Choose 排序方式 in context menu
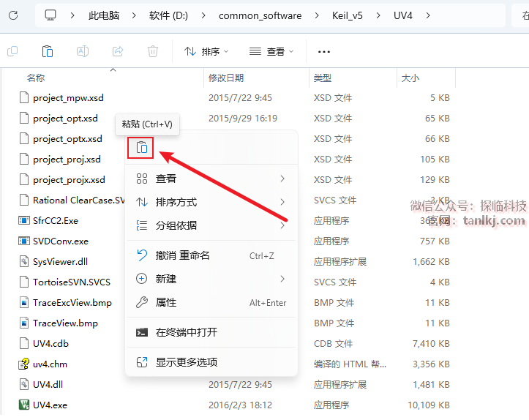The image size is (529, 420). pos(211,202)
